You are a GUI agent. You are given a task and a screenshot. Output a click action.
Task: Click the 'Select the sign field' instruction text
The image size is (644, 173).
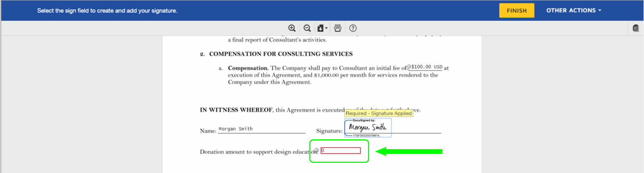107,11
